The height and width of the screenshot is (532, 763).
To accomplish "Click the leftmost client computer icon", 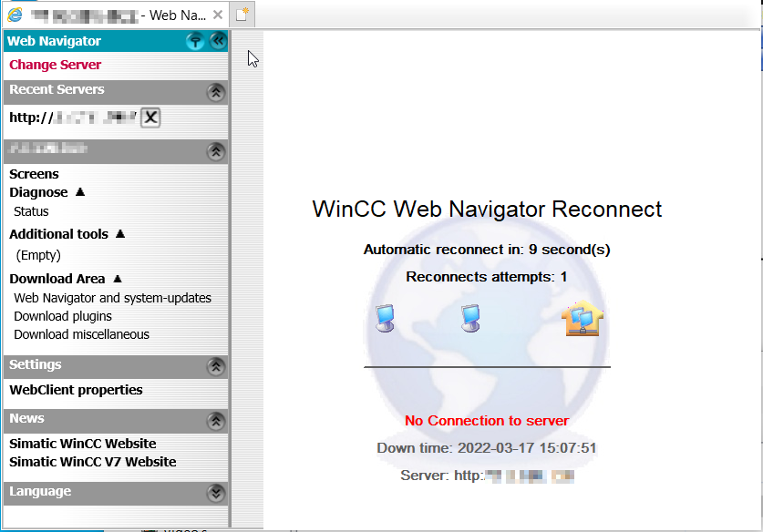I will [x=386, y=319].
